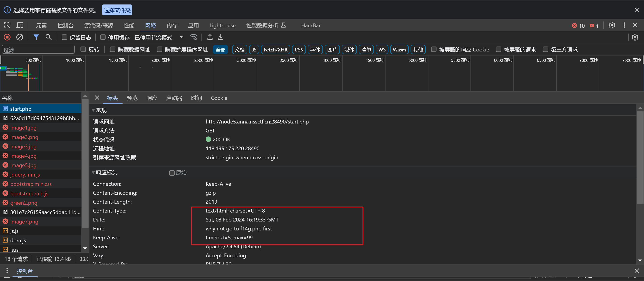Clear the network log
644x281 pixels.
coord(19,37)
